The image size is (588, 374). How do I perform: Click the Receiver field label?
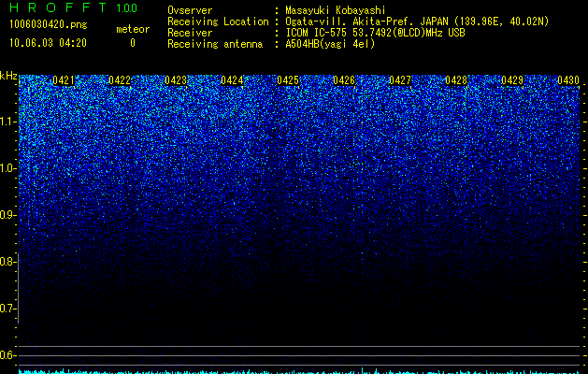click(190, 33)
